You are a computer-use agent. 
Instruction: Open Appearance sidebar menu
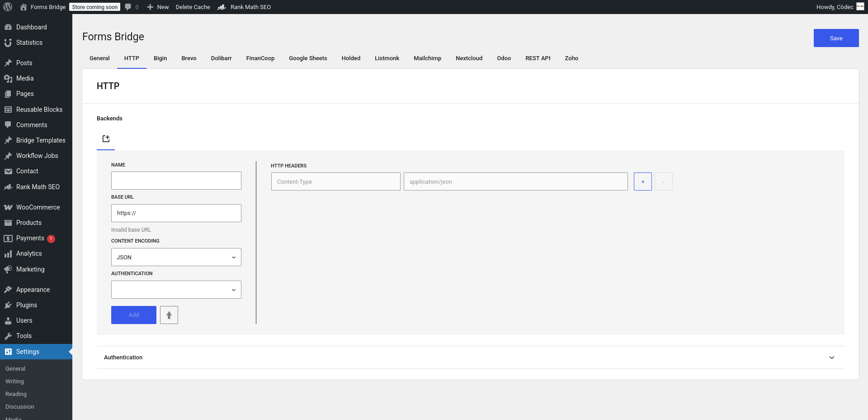pos(36,290)
